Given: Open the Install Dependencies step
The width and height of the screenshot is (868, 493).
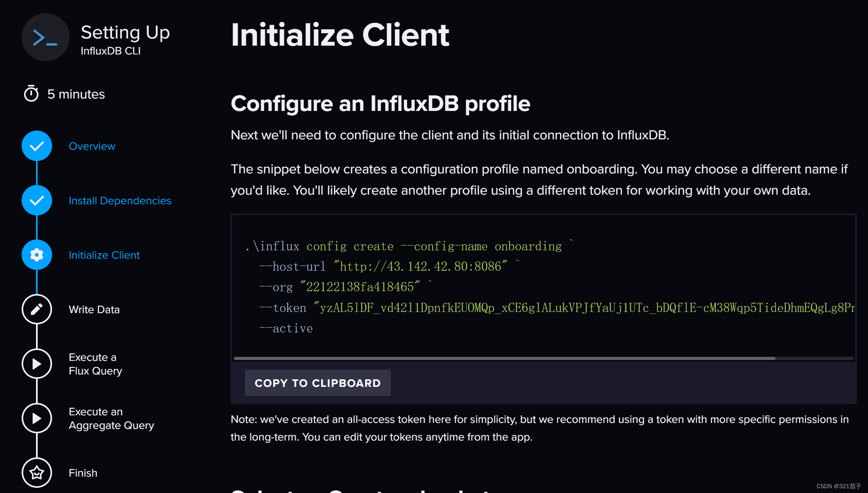Looking at the screenshot, I should pyautogui.click(x=120, y=200).
